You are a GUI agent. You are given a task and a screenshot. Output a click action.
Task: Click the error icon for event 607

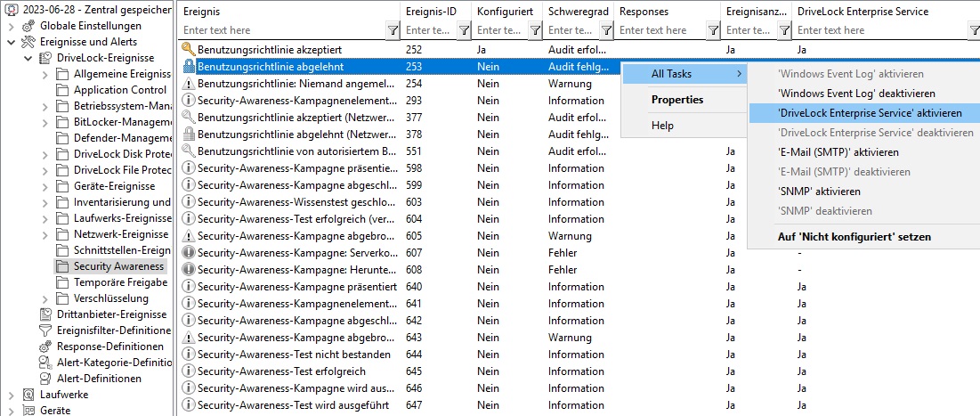188,253
